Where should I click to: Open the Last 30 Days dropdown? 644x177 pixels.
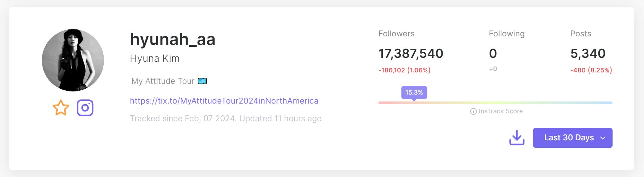point(569,138)
